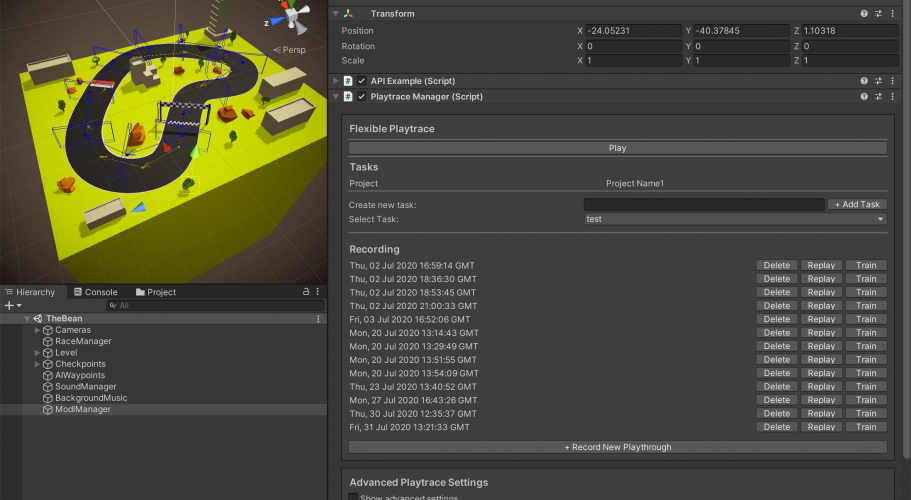Screen dimensions: 911x500
Task: Collapse the Transform component foldout
Action: (336, 13)
